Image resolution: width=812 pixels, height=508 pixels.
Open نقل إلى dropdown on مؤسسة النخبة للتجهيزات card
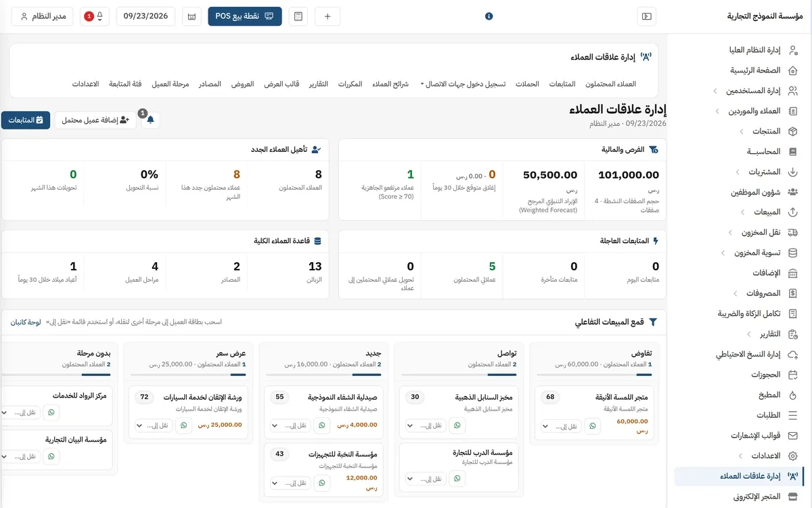pos(290,483)
